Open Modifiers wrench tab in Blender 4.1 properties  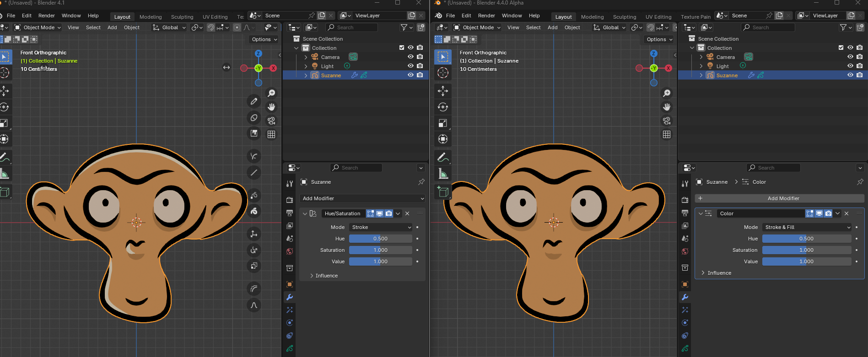coord(290,297)
